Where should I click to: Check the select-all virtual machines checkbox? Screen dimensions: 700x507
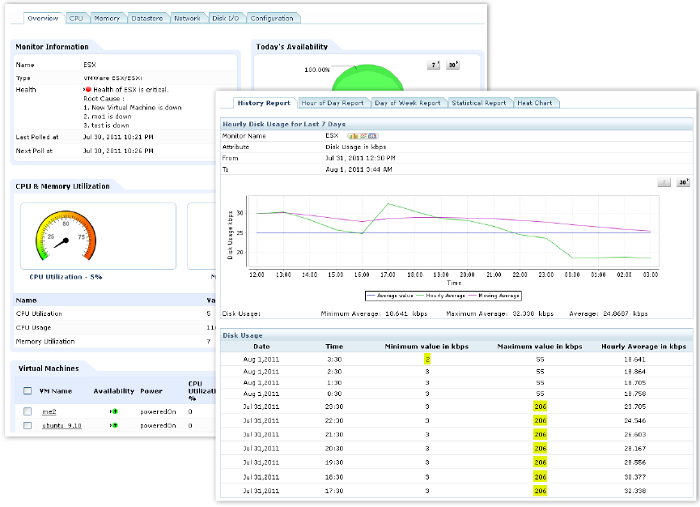pos(27,391)
